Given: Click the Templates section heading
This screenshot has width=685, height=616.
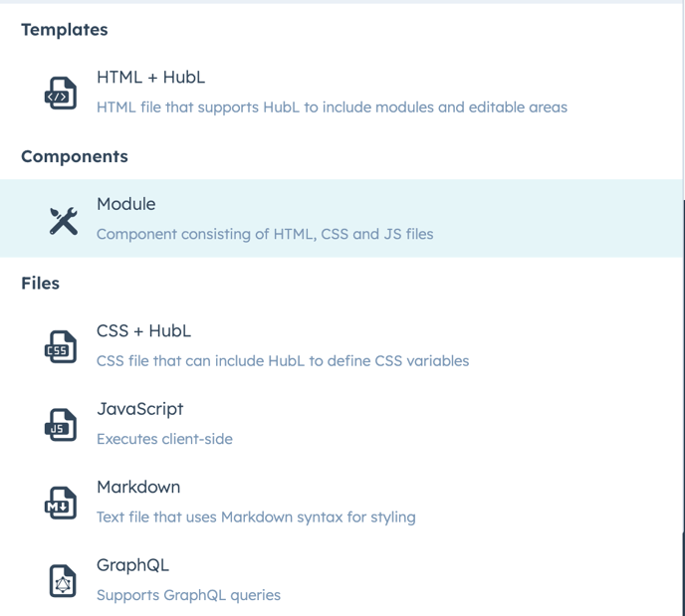Looking at the screenshot, I should [x=65, y=30].
